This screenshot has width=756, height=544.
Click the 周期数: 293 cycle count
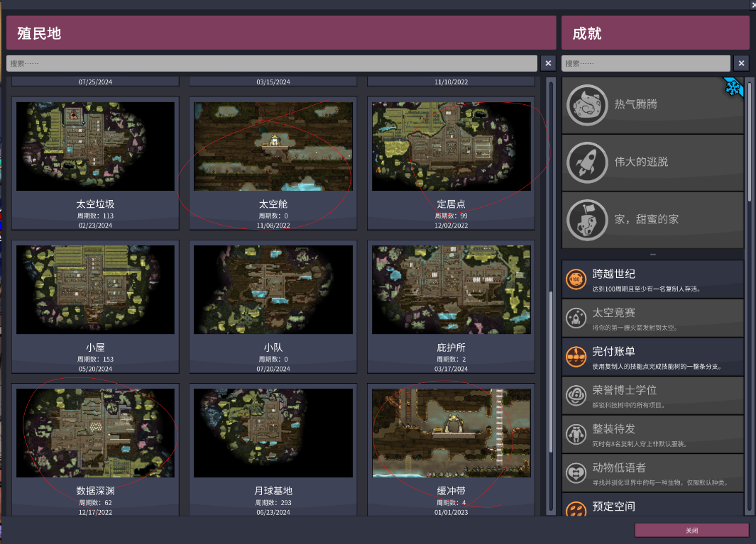pyautogui.click(x=273, y=503)
